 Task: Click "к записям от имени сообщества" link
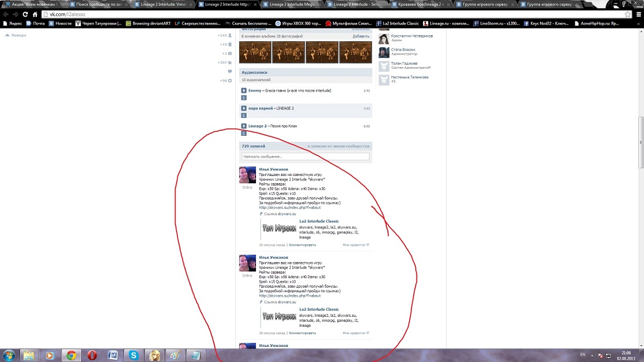click(x=338, y=146)
